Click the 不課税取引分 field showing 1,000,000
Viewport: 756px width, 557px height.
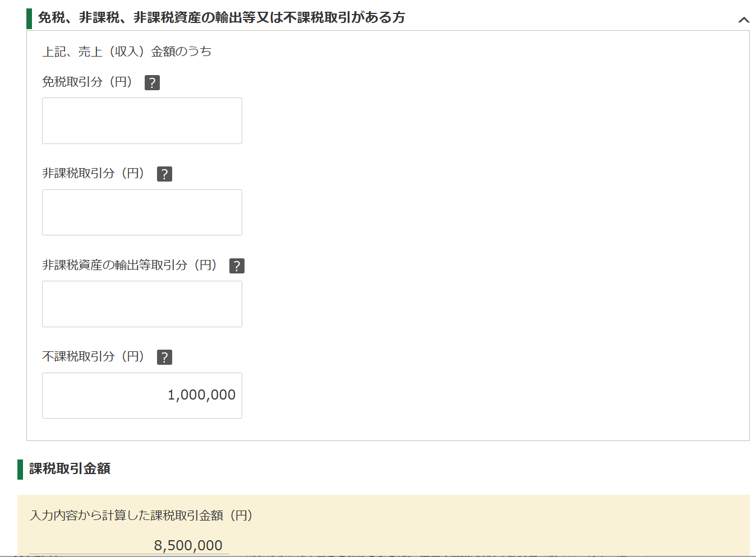[x=142, y=396]
